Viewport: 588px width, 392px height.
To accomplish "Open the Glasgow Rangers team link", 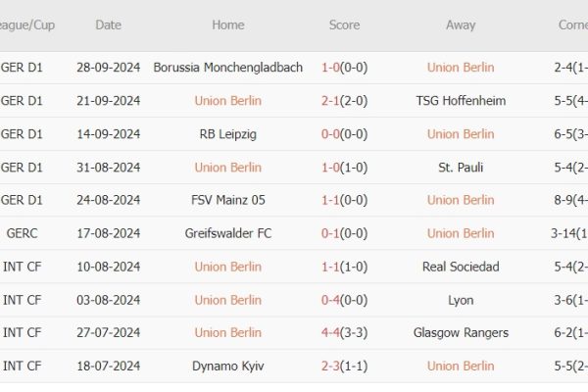I will 461,332.
